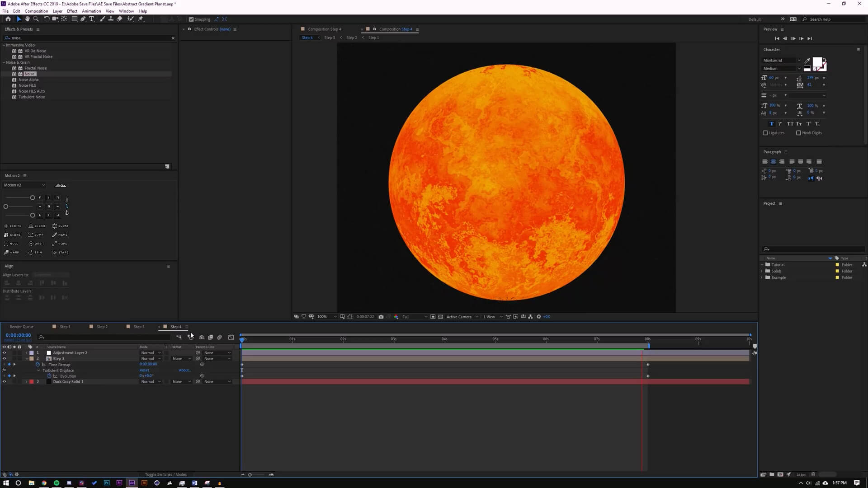Viewport: 868px width, 488px height.
Task: Select the Rectangle shape tool
Action: point(75,19)
